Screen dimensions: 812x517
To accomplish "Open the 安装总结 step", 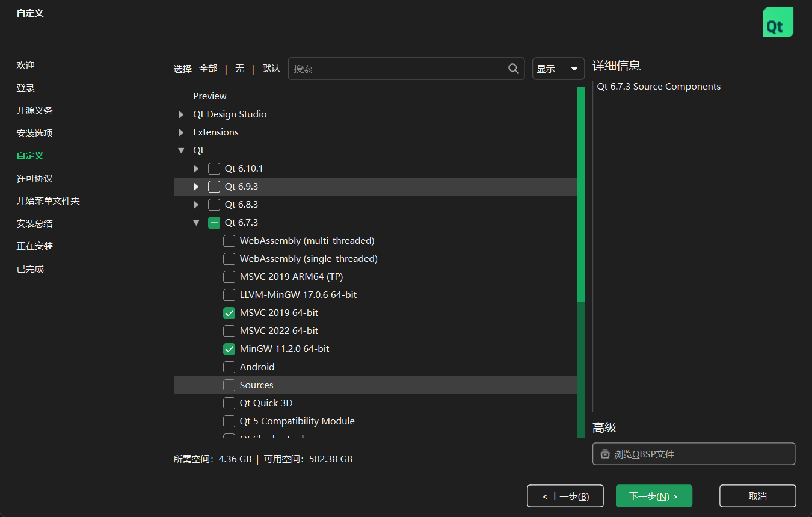I will pos(34,223).
